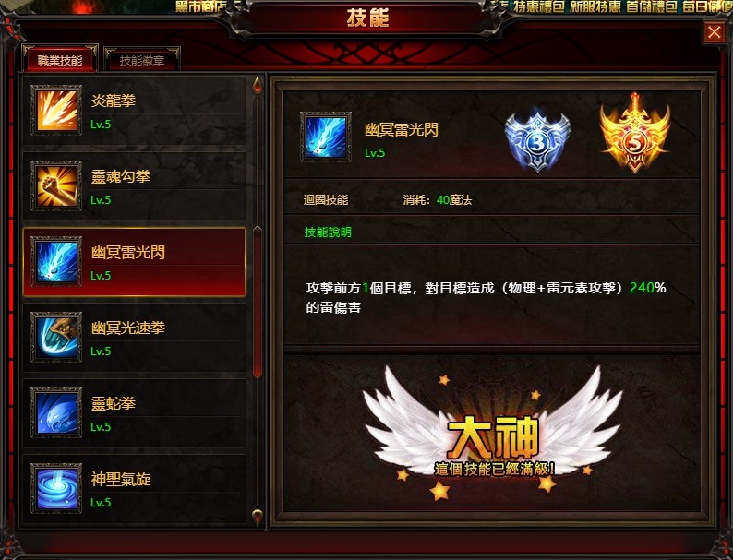Select the highlighted 幽冥雷光閃 list row
The height and width of the screenshot is (560, 733).
[x=135, y=262]
